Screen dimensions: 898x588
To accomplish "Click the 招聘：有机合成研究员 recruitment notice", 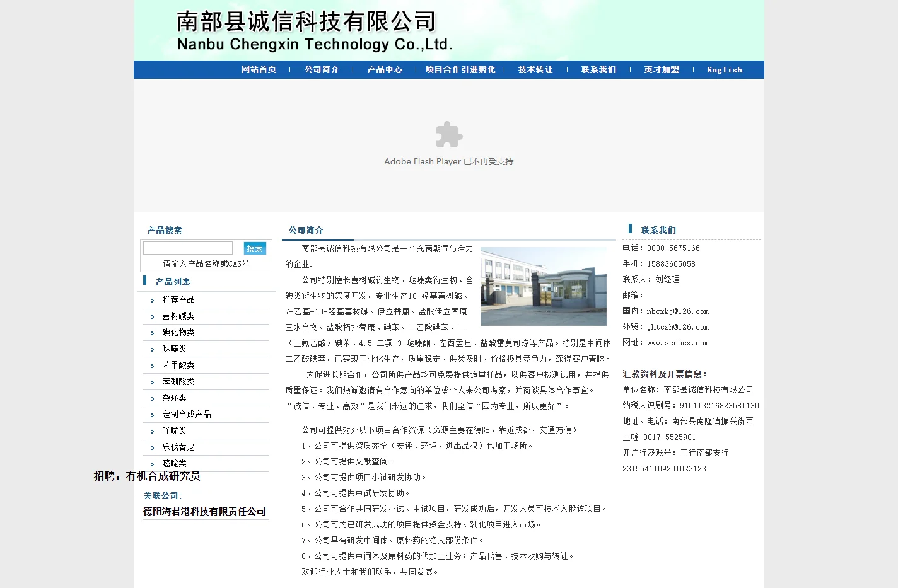I will click(x=147, y=476).
